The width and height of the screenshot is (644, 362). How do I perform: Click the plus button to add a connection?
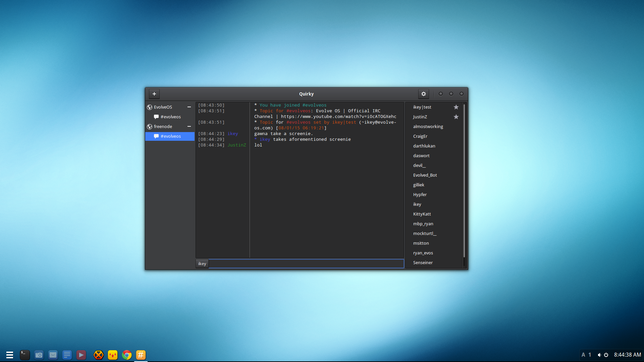(x=154, y=94)
